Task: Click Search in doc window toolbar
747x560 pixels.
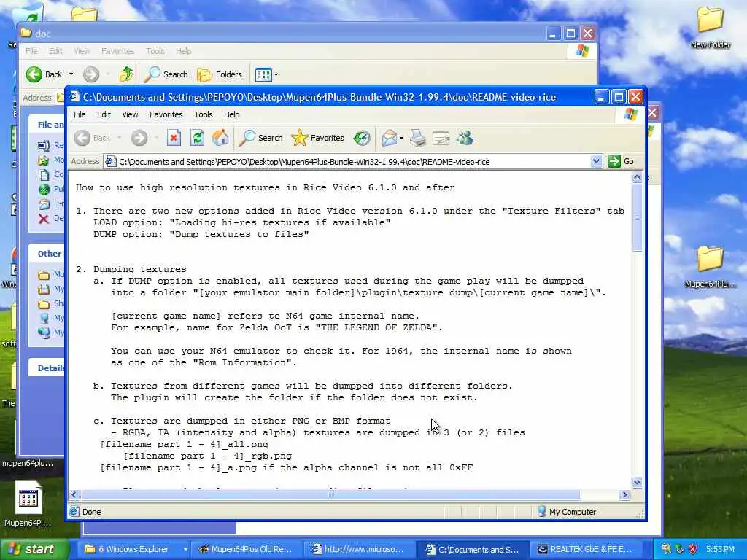Action: point(166,74)
